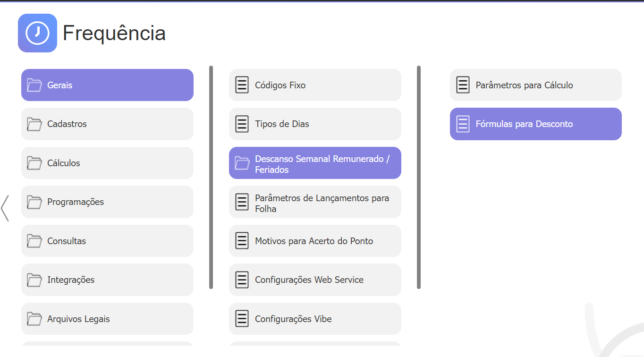Image resolution: width=644 pixels, height=357 pixels.
Task: Expand the Programações folder
Action: pyautogui.click(x=107, y=202)
